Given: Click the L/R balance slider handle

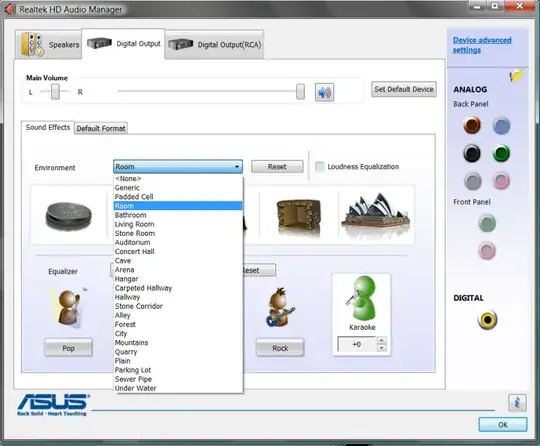Looking at the screenshot, I should 55,92.
